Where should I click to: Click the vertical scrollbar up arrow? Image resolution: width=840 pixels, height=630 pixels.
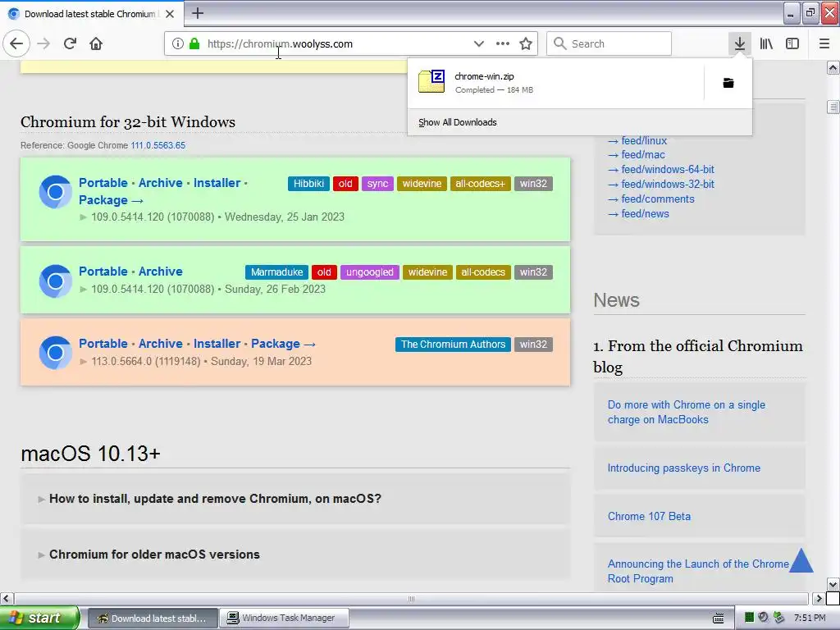click(833, 67)
